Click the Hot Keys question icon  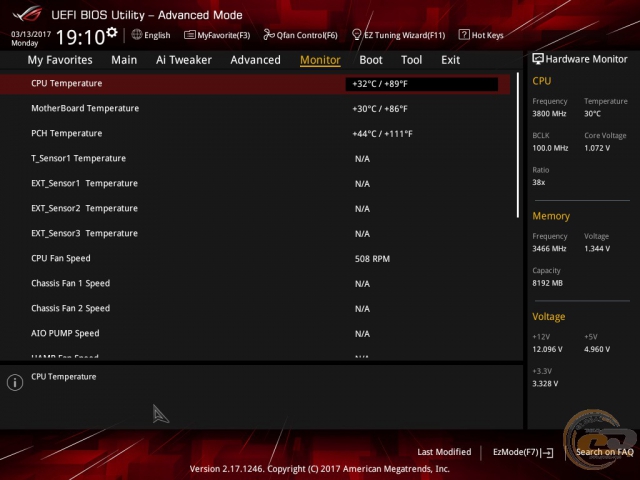[464, 35]
